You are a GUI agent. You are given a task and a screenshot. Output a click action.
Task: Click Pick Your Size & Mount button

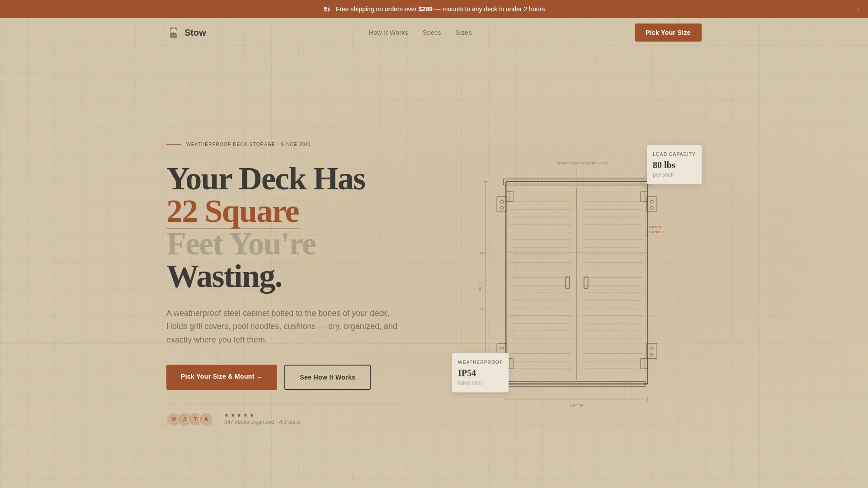[x=222, y=377]
